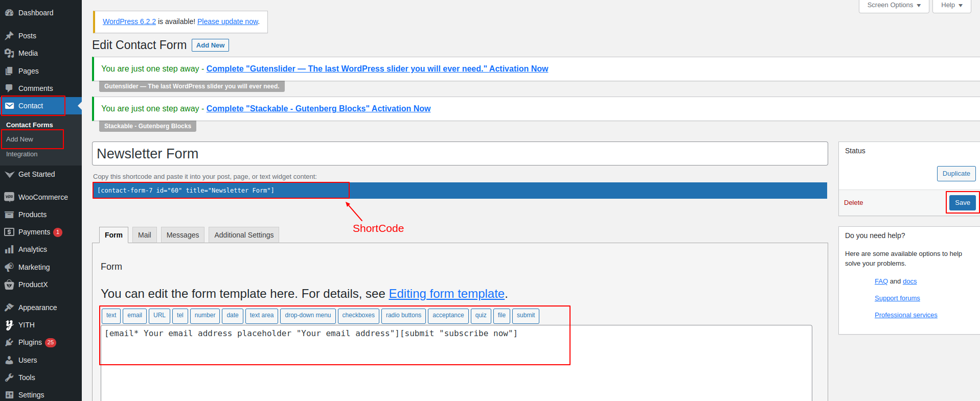Open the Additional Settings tab
980x401 pixels.
click(x=244, y=235)
